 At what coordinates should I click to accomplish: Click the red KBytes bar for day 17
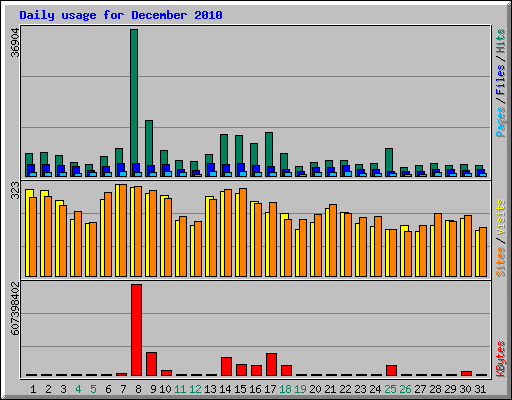coord(271,365)
